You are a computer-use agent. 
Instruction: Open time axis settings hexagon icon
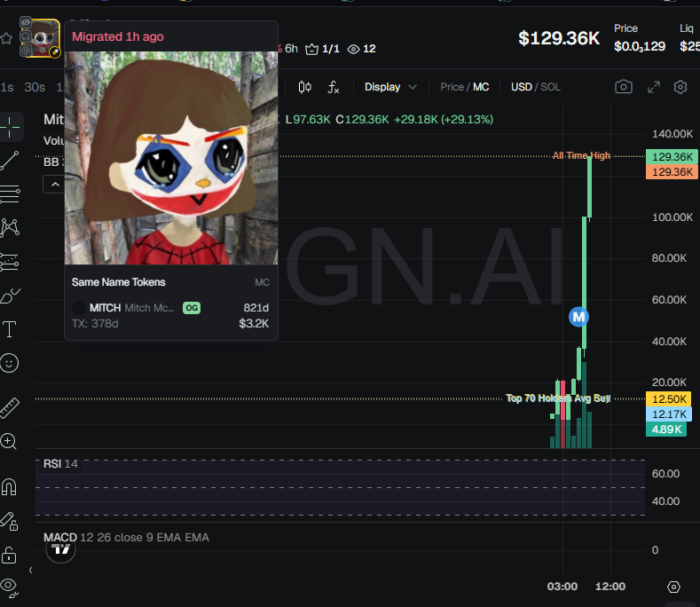pyautogui.click(x=673, y=587)
